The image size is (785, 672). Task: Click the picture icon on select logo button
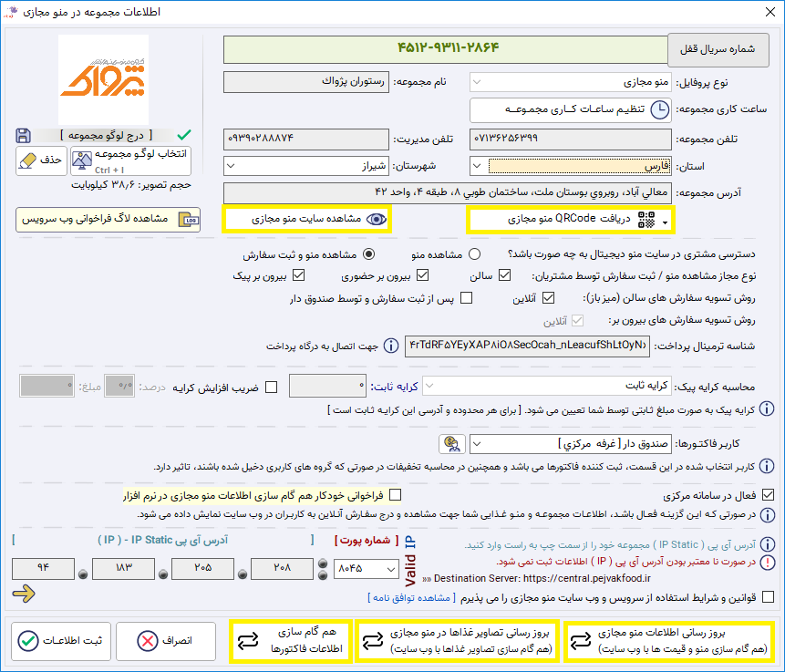[82, 160]
